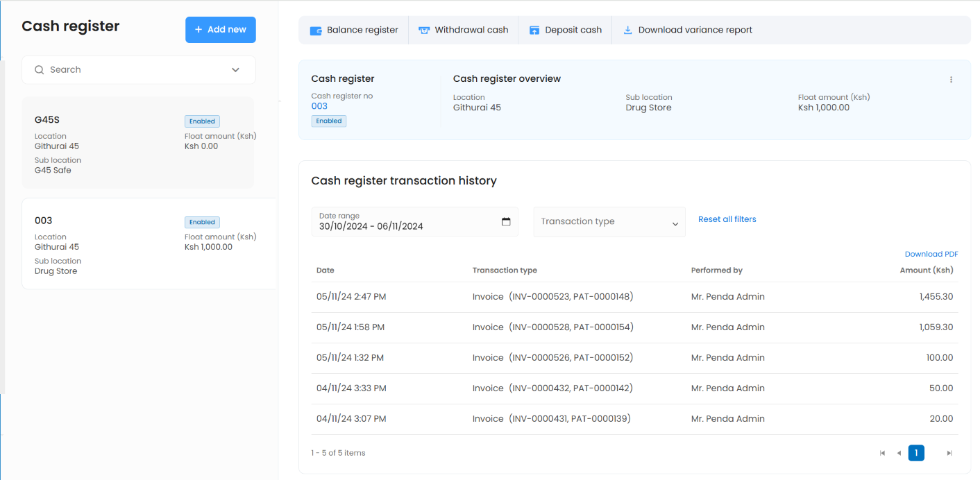The width and height of the screenshot is (980, 480).
Task: Click the Withdrawal cash icon
Action: (x=423, y=31)
